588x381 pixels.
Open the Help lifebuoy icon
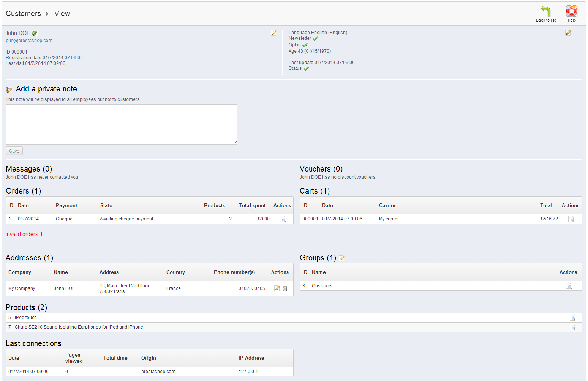tap(571, 11)
